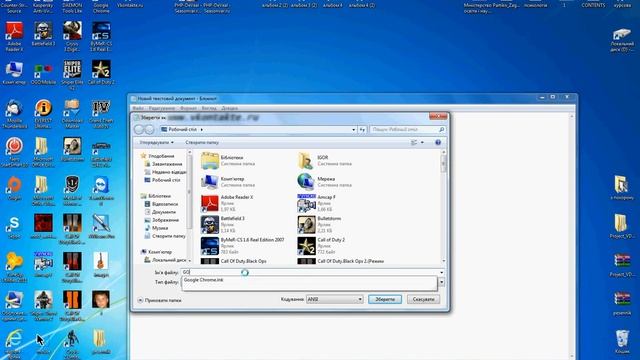This screenshot has width=640, height=360.
Task: Go back using the dialog's back arrow
Action: [139, 129]
